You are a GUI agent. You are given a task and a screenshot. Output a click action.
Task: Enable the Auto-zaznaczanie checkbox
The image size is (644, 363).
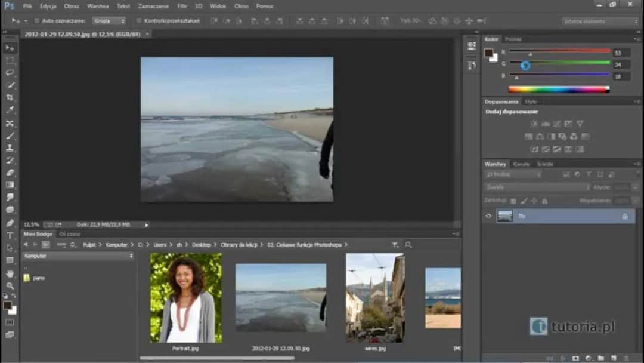point(37,20)
